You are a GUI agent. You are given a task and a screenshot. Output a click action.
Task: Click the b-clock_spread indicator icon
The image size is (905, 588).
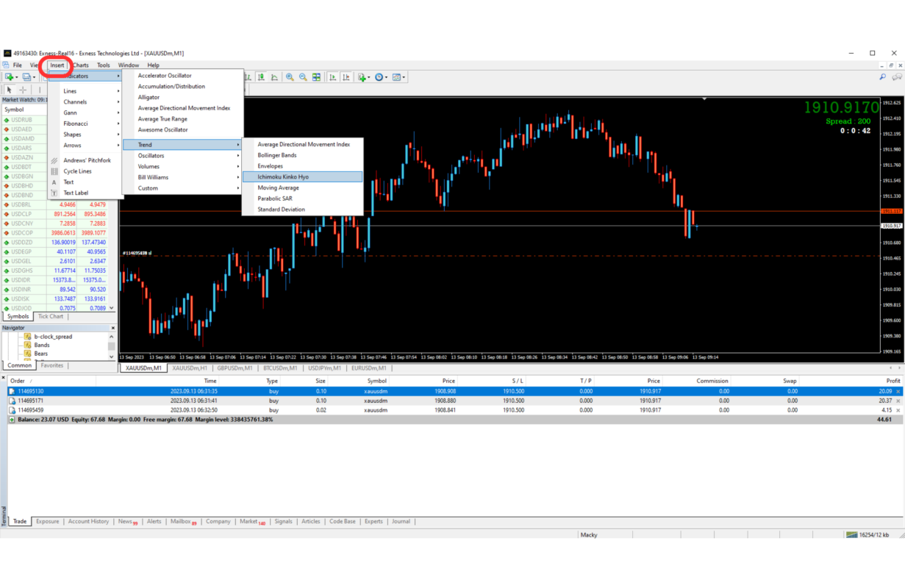tap(28, 337)
